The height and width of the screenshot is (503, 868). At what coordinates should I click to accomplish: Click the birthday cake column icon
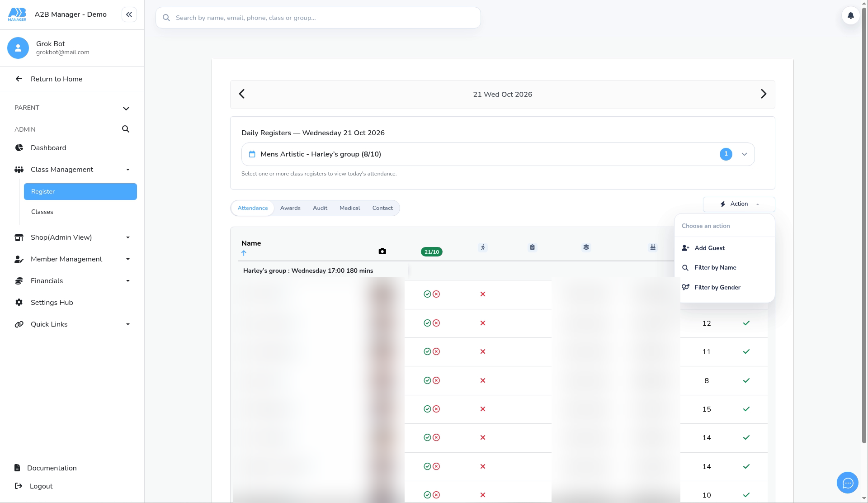tap(653, 247)
